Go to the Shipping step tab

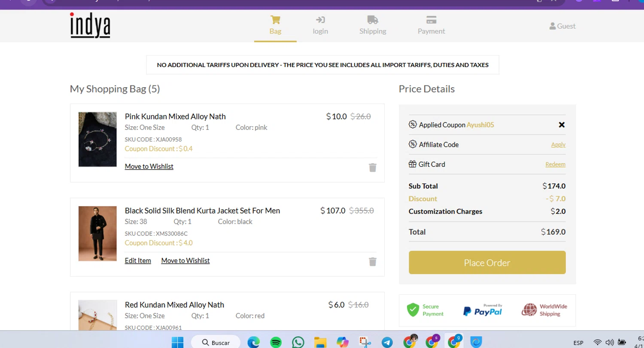(373, 25)
